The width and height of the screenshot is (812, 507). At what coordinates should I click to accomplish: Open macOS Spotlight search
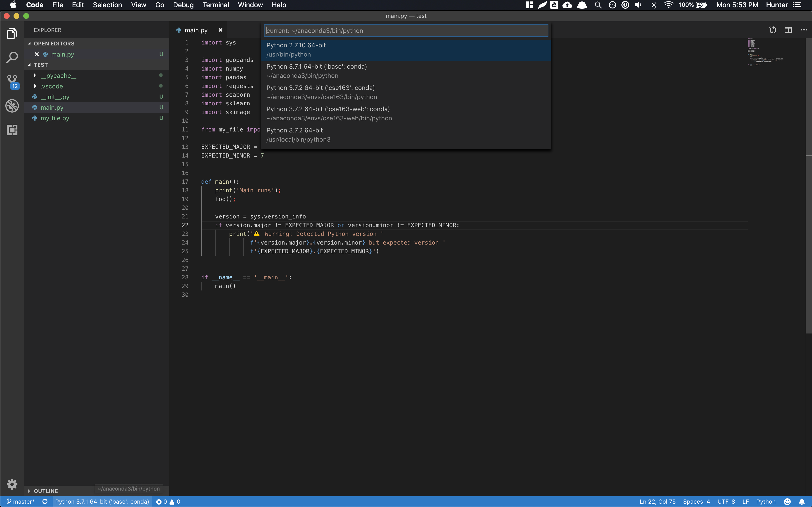pyautogui.click(x=598, y=5)
